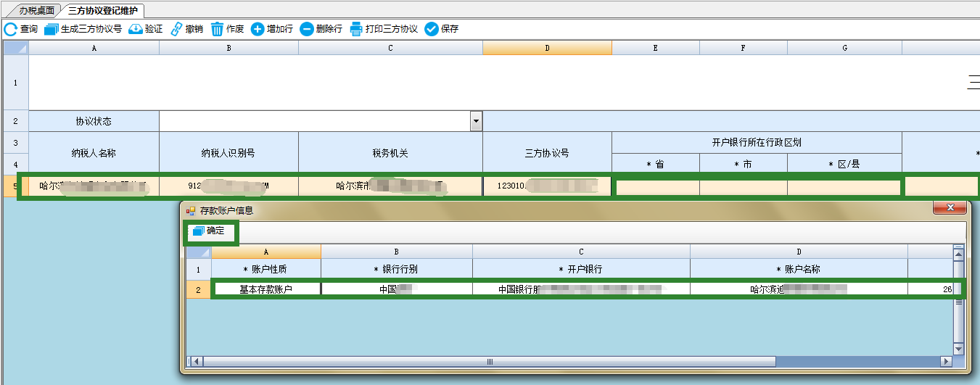Click the 生成三方协议号 toolbar icon

click(52, 29)
